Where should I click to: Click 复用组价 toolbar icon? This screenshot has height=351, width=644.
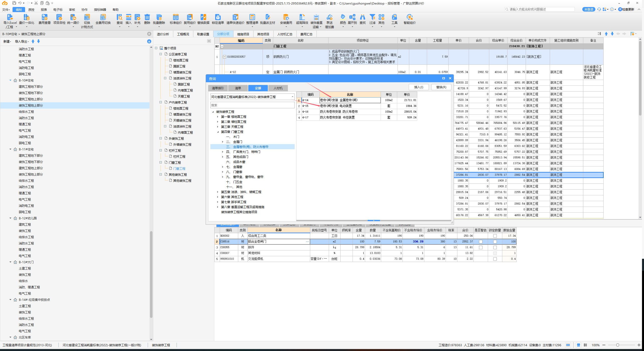point(190,19)
